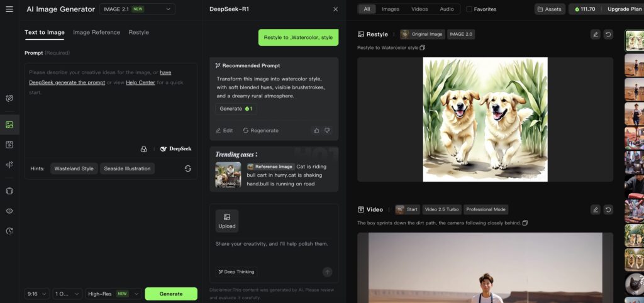Open the watercolor dogs image
This screenshot has width=644, height=303.
[x=485, y=119]
